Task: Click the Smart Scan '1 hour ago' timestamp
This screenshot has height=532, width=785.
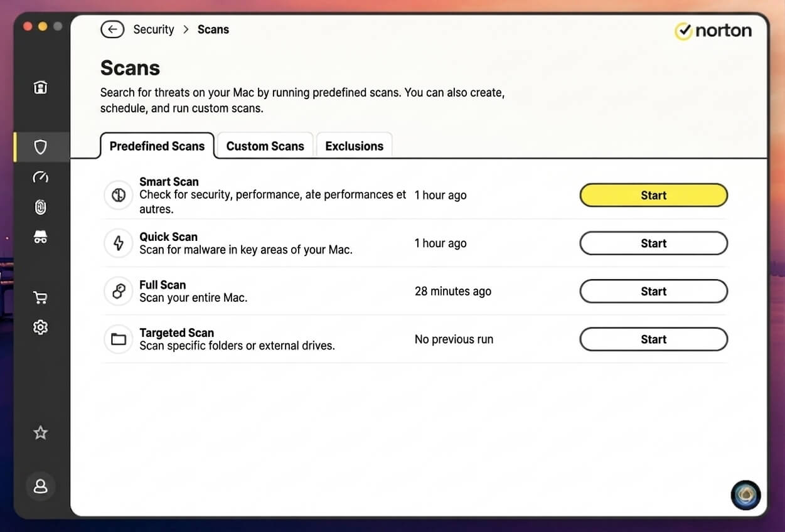Action: click(x=441, y=195)
